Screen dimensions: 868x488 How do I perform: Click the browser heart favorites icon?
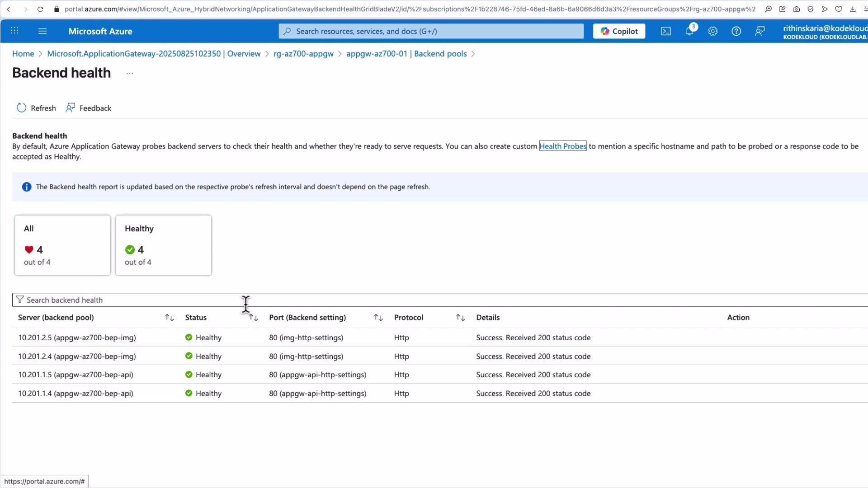click(839, 9)
